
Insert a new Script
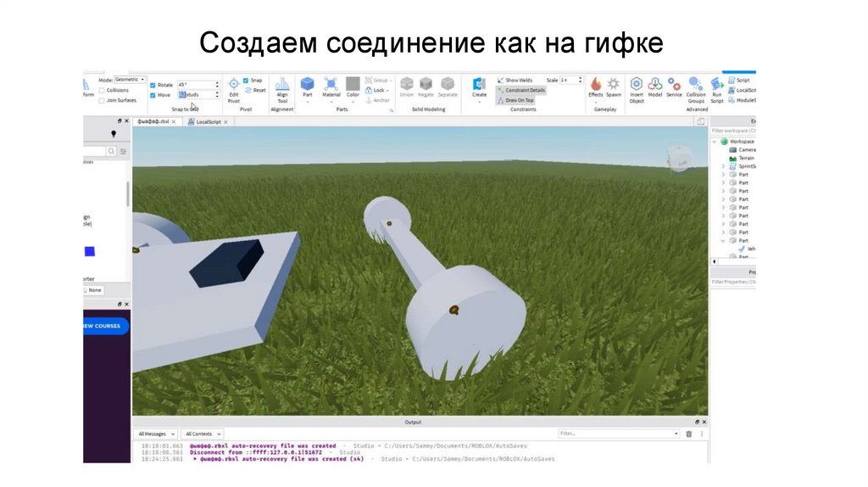pos(739,81)
